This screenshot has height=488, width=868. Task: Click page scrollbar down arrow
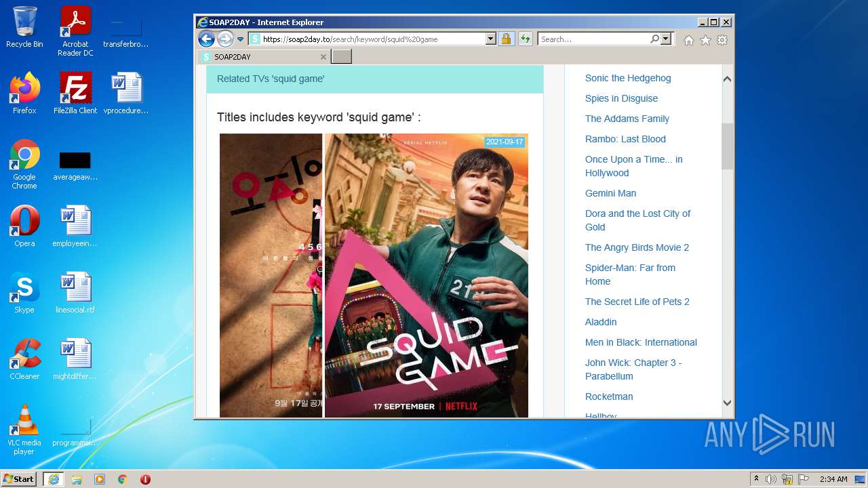click(x=727, y=403)
